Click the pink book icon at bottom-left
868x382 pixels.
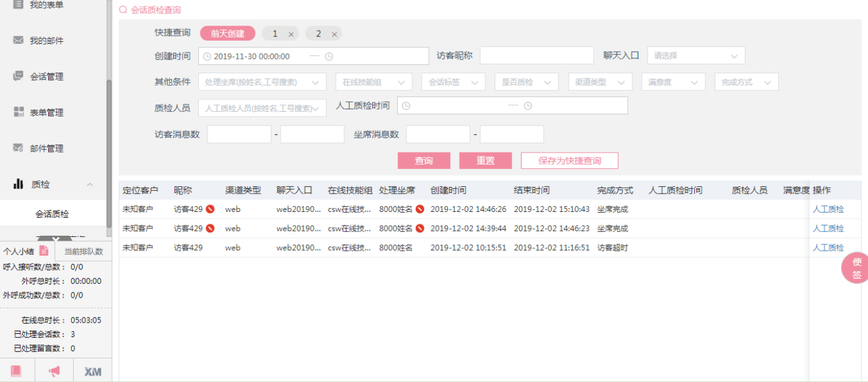pyautogui.click(x=16, y=371)
